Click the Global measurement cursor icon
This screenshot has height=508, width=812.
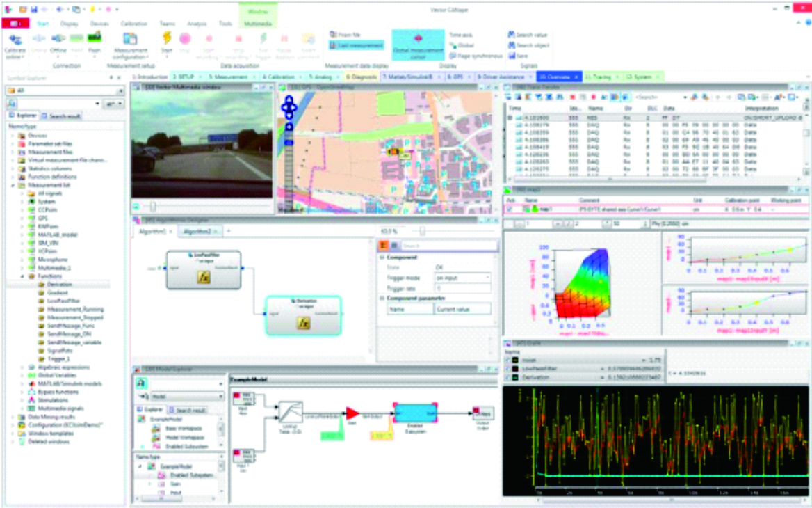(418, 40)
